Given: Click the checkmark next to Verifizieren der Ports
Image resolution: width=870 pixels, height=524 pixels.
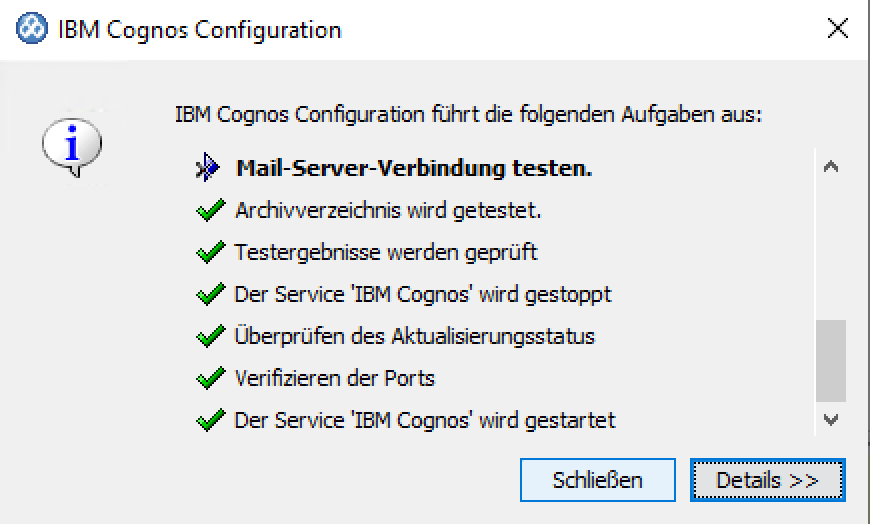Looking at the screenshot, I should [x=209, y=379].
